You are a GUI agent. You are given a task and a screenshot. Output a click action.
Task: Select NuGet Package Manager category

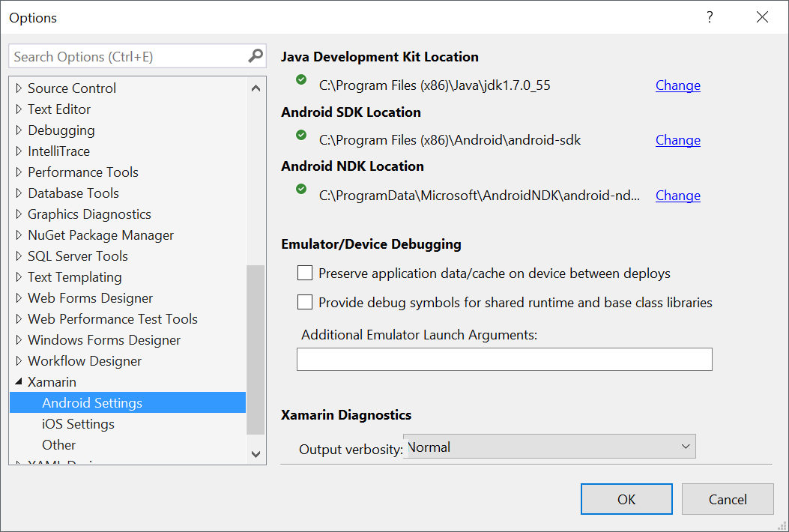tap(100, 235)
